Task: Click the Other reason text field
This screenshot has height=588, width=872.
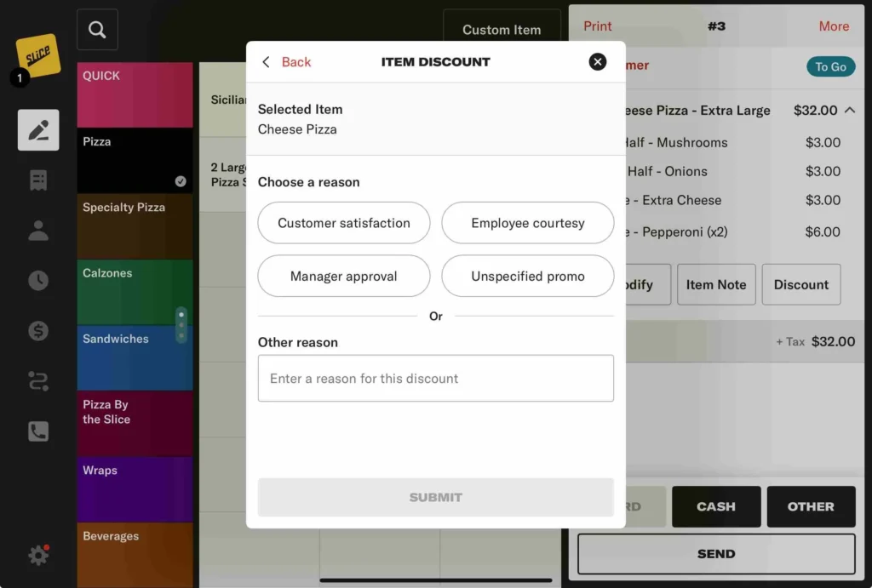Action: [x=435, y=379]
